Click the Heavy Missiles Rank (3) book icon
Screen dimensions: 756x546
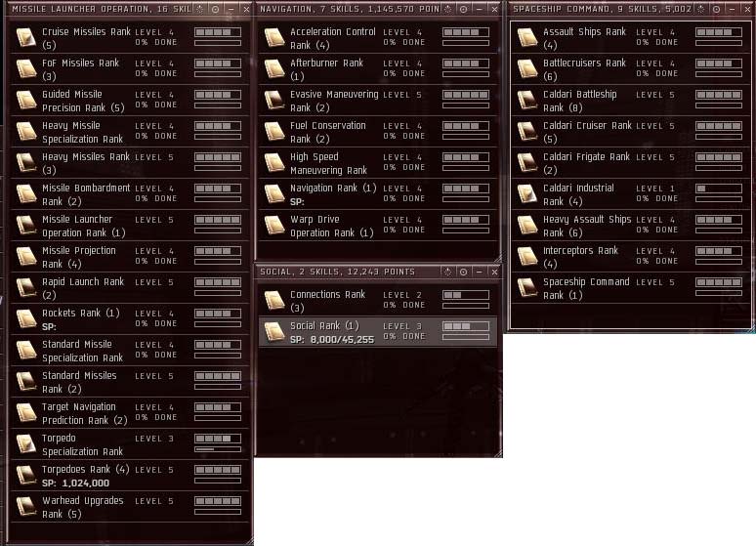click(26, 162)
